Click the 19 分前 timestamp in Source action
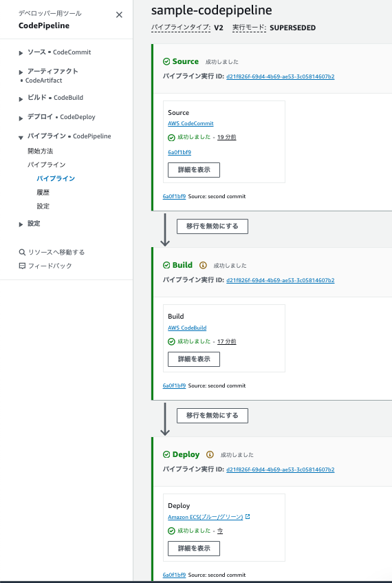This screenshot has width=392, height=583. [x=227, y=137]
